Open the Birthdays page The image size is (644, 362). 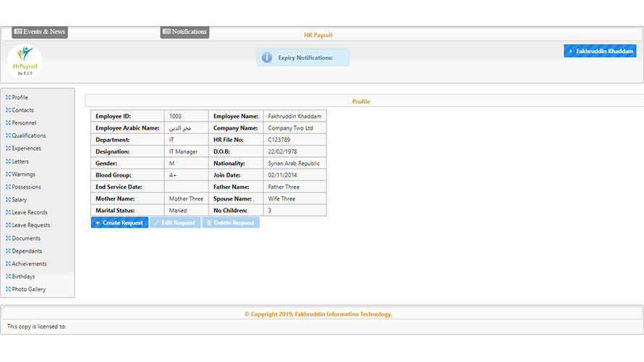click(x=23, y=277)
